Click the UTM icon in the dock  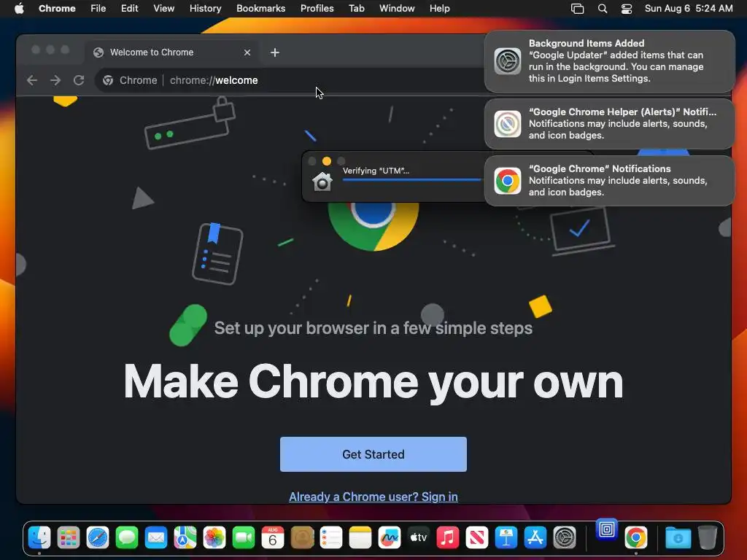[606, 529]
